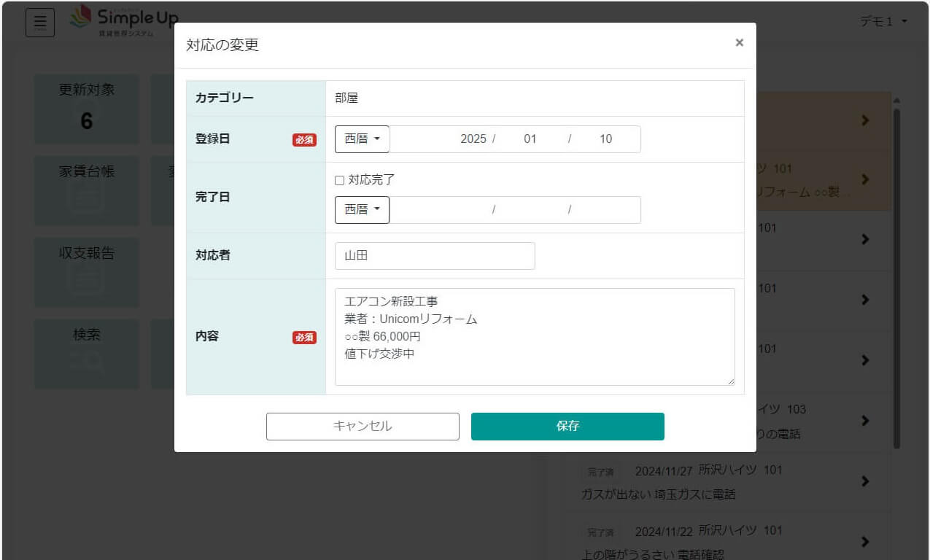Image resolution: width=930 pixels, height=560 pixels.
Task: Open the 上の階がうるさい 電話確認 list entry
Action: tap(729, 537)
